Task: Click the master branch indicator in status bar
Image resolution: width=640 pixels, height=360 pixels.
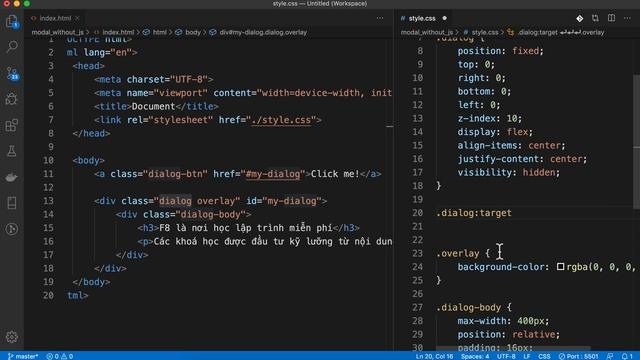Action: point(23,356)
